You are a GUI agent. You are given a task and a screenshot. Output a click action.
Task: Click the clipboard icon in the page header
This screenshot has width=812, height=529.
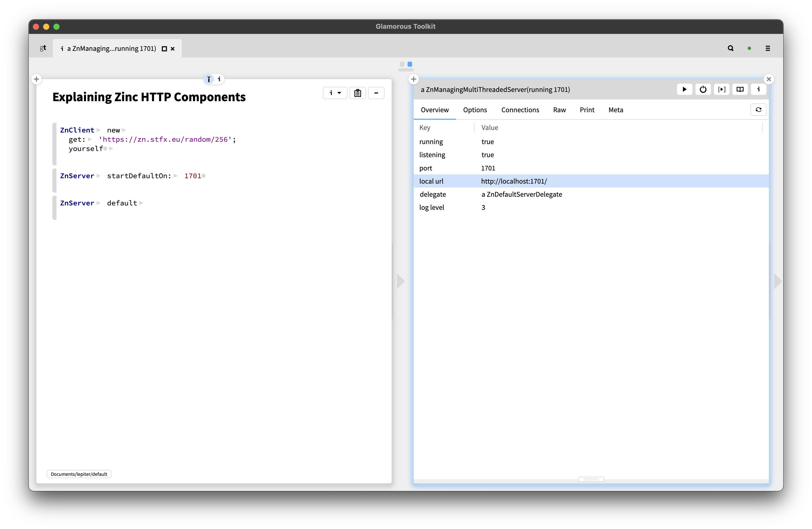(357, 93)
